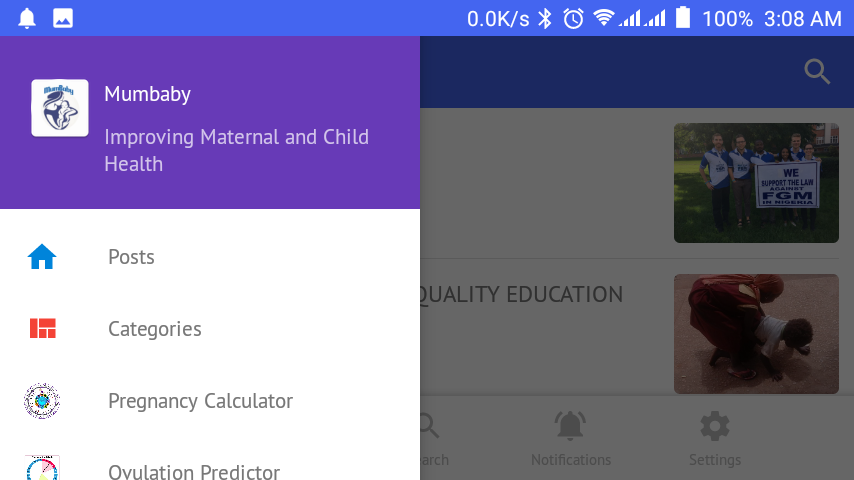Select Pregnancy Calculator menu entry
The width and height of the screenshot is (854, 480).
pyautogui.click(x=210, y=400)
